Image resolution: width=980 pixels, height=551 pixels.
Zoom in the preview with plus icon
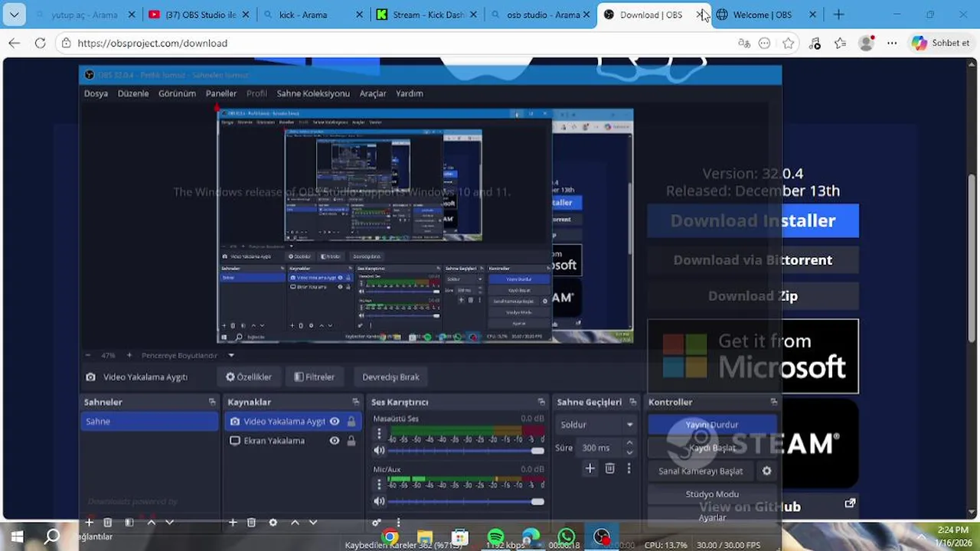129,355
